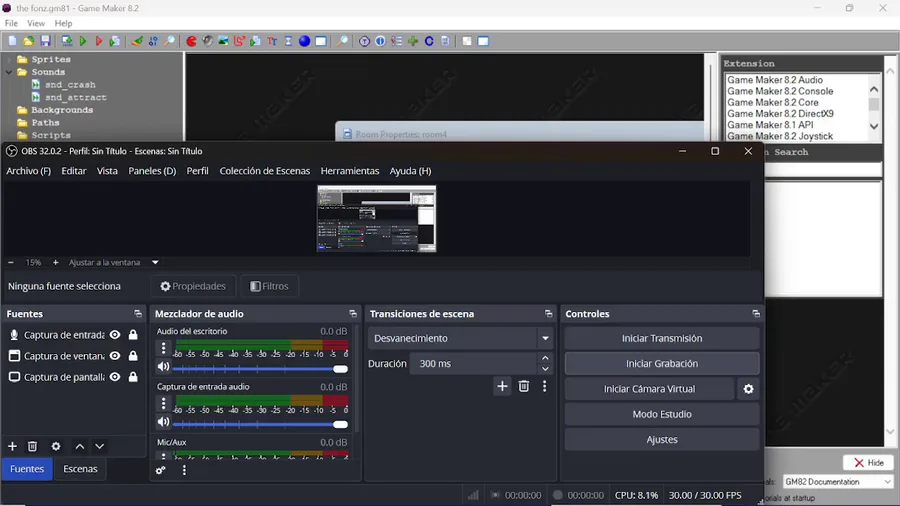Image resolution: width=900 pixels, height=506 pixels.
Task: Click the Propiedades button
Action: click(x=193, y=286)
